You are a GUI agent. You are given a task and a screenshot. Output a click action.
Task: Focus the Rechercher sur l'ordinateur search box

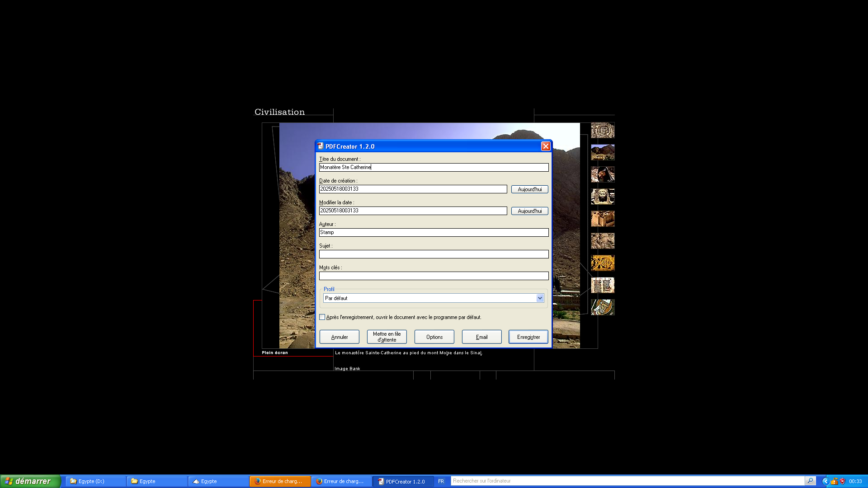627,481
